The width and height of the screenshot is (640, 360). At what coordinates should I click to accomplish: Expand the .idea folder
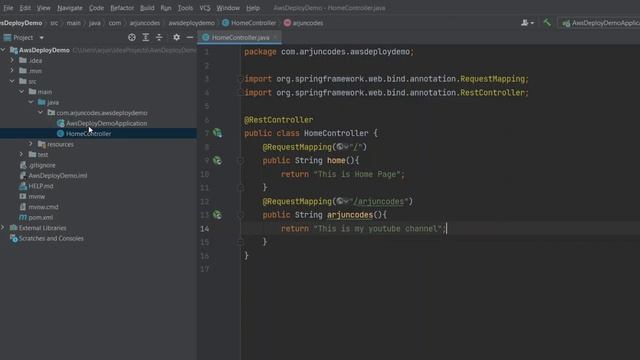[x=12, y=60]
